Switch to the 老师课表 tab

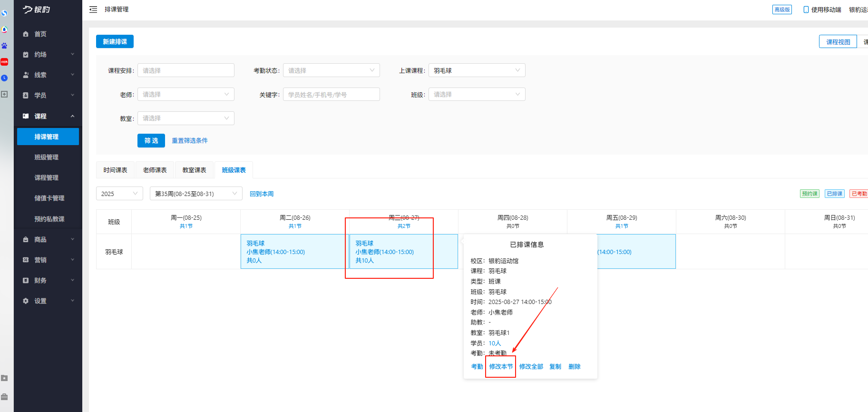pos(155,170)
